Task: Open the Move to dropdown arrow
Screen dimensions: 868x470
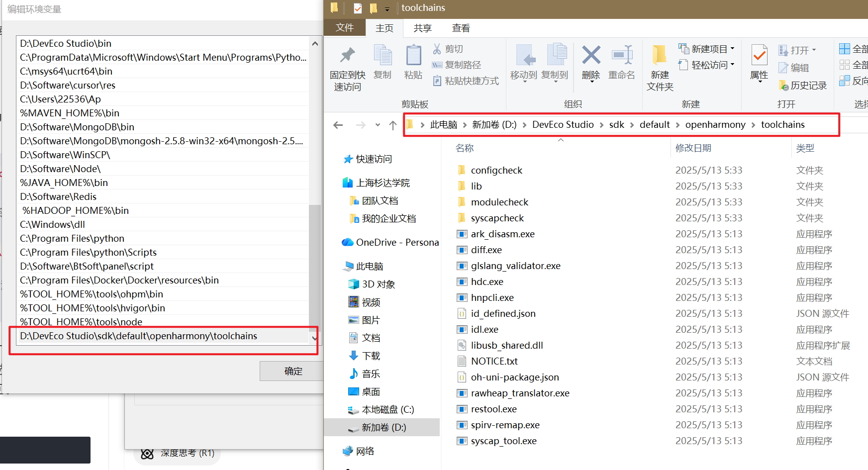Action: pyautogui.click(x=524, y=82)
